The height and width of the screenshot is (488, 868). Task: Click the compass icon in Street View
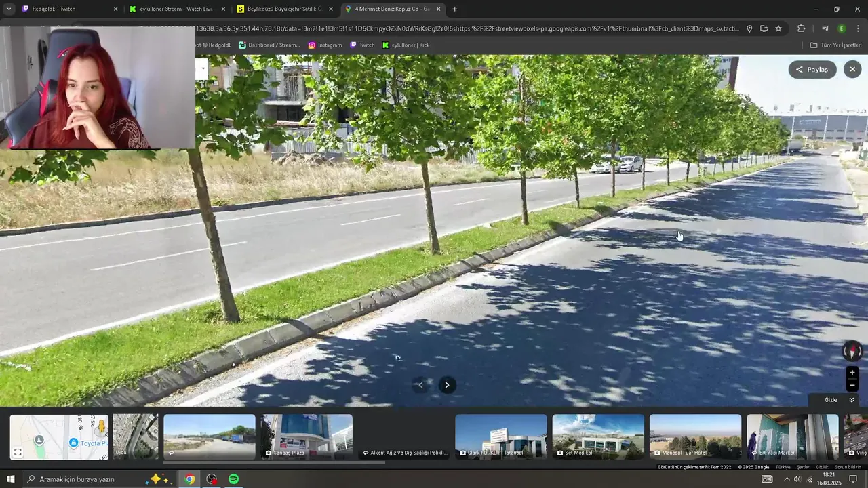point(852,351)
